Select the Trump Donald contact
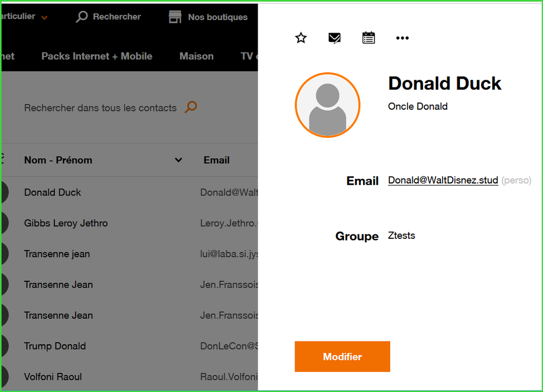Image resolution: width=543 pixels, height=392 pixels. (55, 346)
